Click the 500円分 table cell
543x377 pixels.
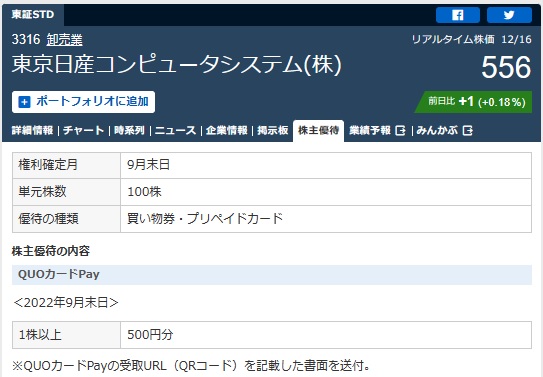point(326,335)
